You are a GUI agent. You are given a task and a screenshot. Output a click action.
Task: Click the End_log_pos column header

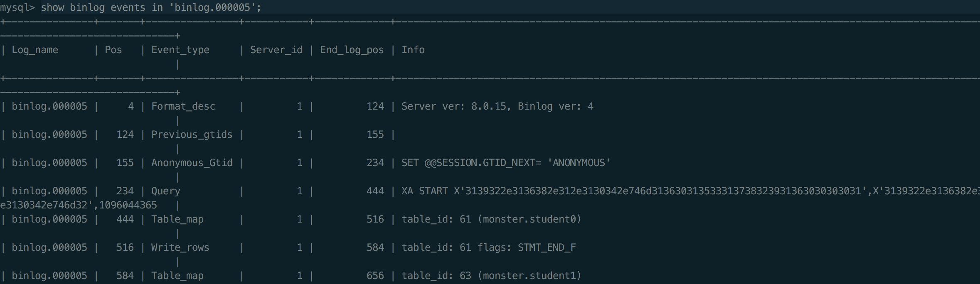(352, 50)
